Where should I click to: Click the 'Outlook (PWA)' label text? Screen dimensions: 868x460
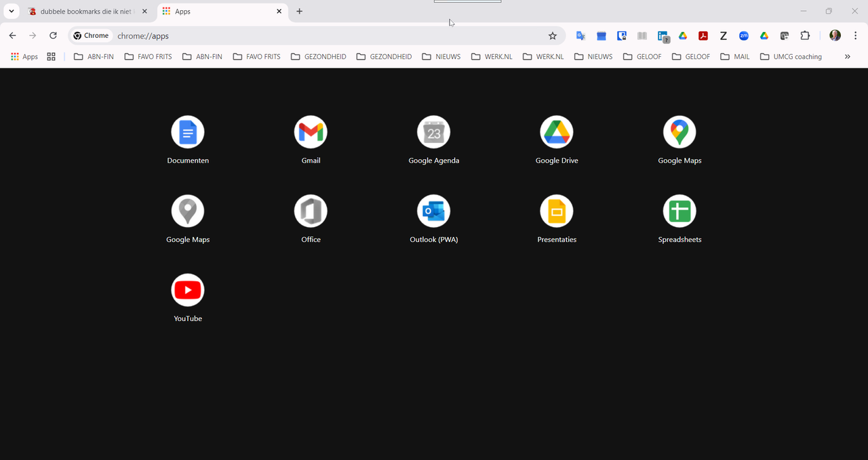pos(434,240)
